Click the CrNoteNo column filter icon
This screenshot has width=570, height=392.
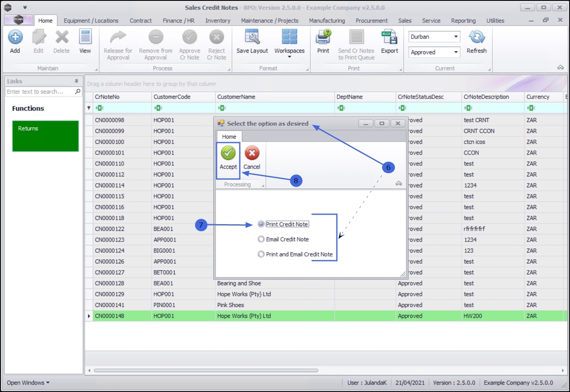point(100,108)
